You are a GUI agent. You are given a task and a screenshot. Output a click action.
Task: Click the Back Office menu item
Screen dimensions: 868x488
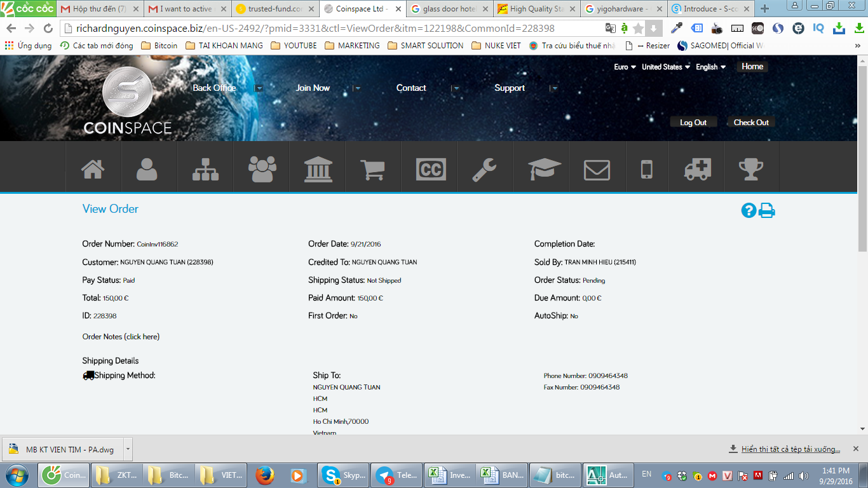214,88
